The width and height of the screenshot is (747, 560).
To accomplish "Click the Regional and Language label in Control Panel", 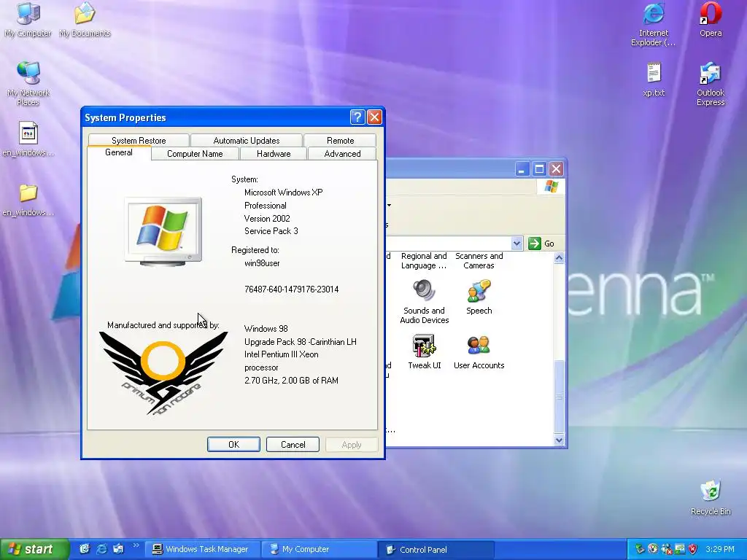I will (424, 261).
